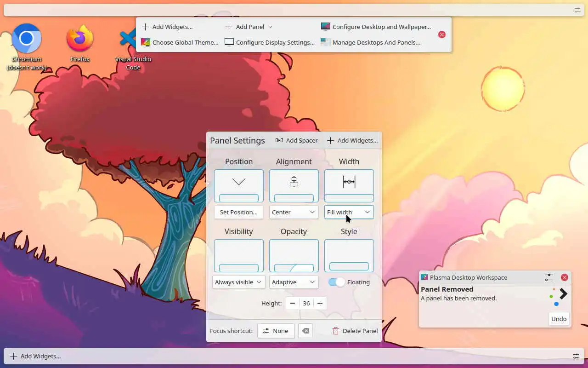The image size is (588, 368).
Task: Click Undo in Panel Removed notification
Action: [559, 319]
